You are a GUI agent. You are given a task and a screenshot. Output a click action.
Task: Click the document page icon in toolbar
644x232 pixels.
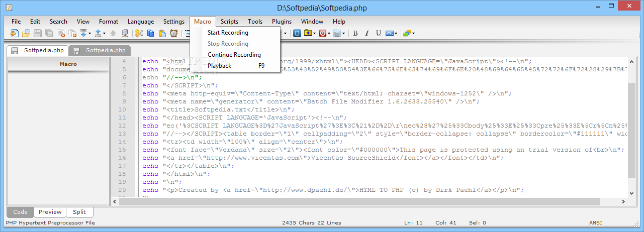[x=337, y=33]
